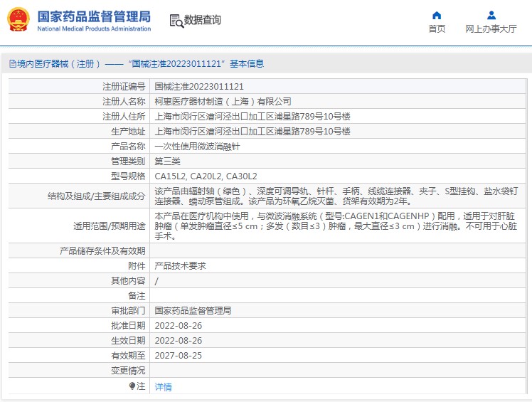Open 网上办事大厅 service hall
The height and width of the screenshot is (402, 532).
point(491,29)
